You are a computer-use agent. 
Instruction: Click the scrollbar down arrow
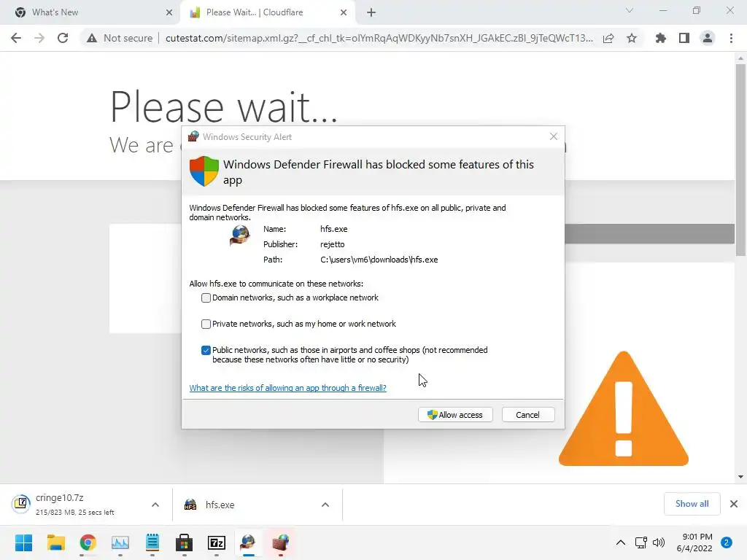(740, 477)
